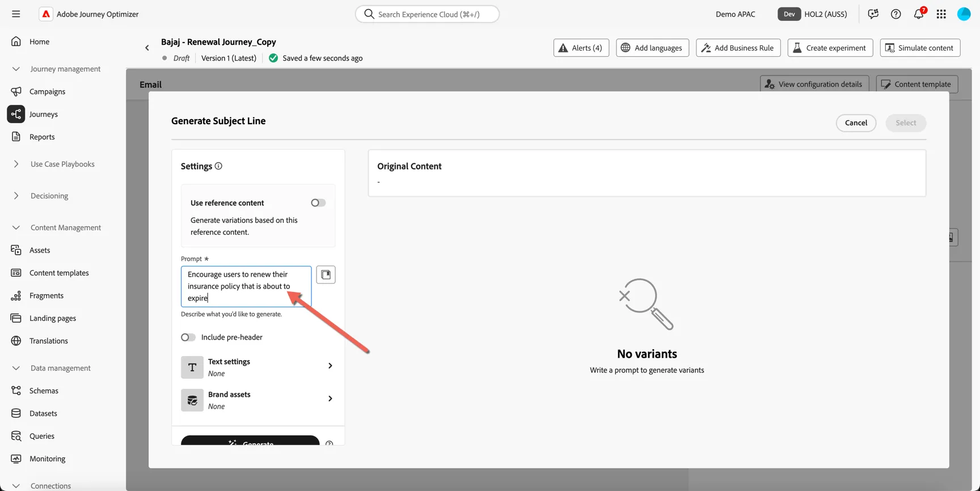Collapse the Data management section
This screenshot has height=491, width=980.
(16, 369)
